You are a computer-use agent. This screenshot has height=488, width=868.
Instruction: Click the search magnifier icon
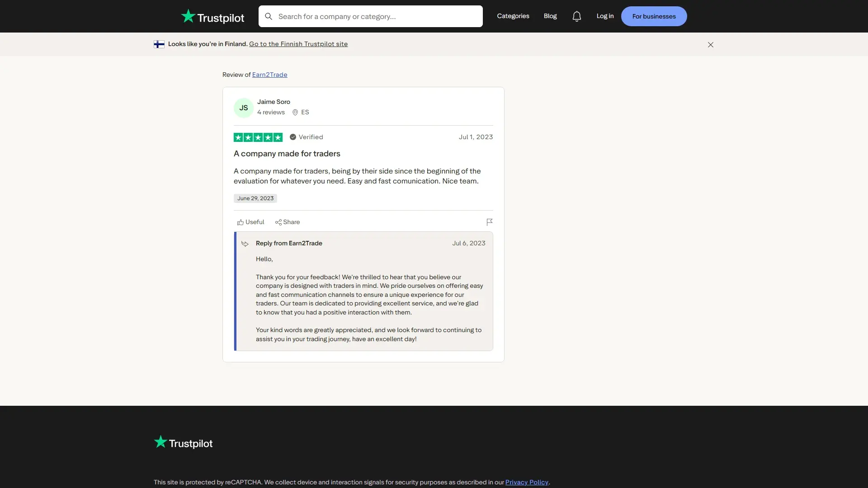(269, 16)
